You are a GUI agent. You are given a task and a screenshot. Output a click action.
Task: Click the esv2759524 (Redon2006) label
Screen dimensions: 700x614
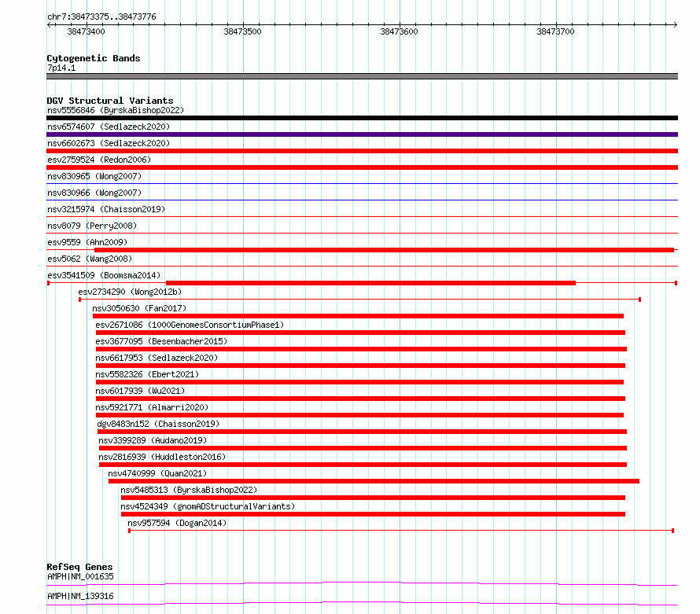pos(98,160)
